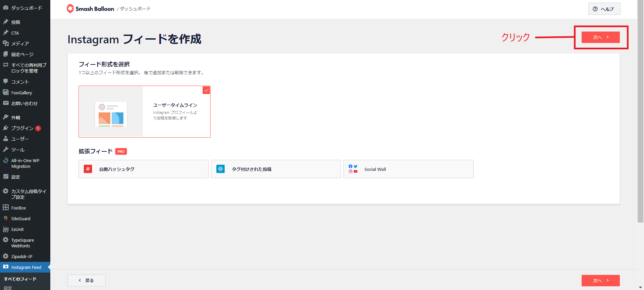Click the PRO badge beside 拡張フィード
644x290 pixels.
coord(121,151)
